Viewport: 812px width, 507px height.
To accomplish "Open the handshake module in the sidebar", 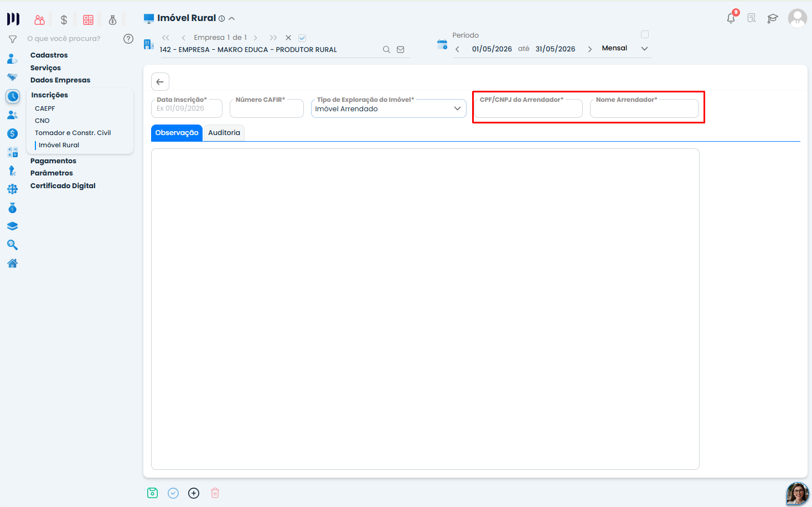I will pyautogui.click(x=12, y=77).
